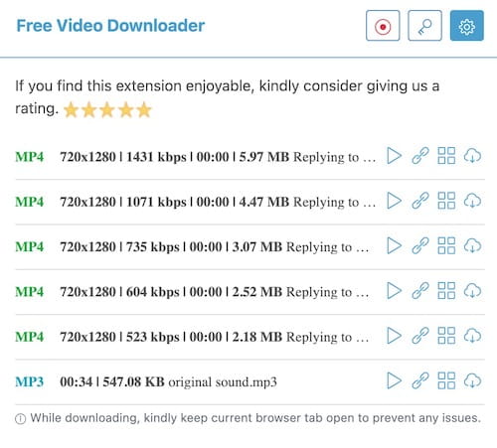This screenshot has width=497, height=448.
Task: Click the key icon button in the header
Action: 424,26
